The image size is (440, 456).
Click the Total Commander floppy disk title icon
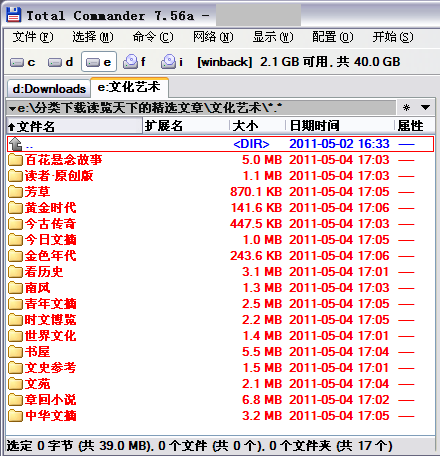coord(14,15)
